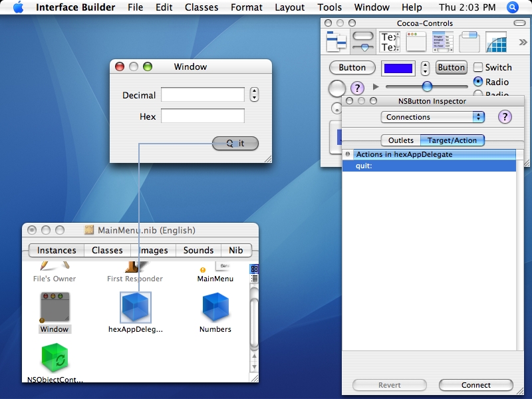Click the purple help button in Inspector
This screenshot has width=532, height=399.
505,117
